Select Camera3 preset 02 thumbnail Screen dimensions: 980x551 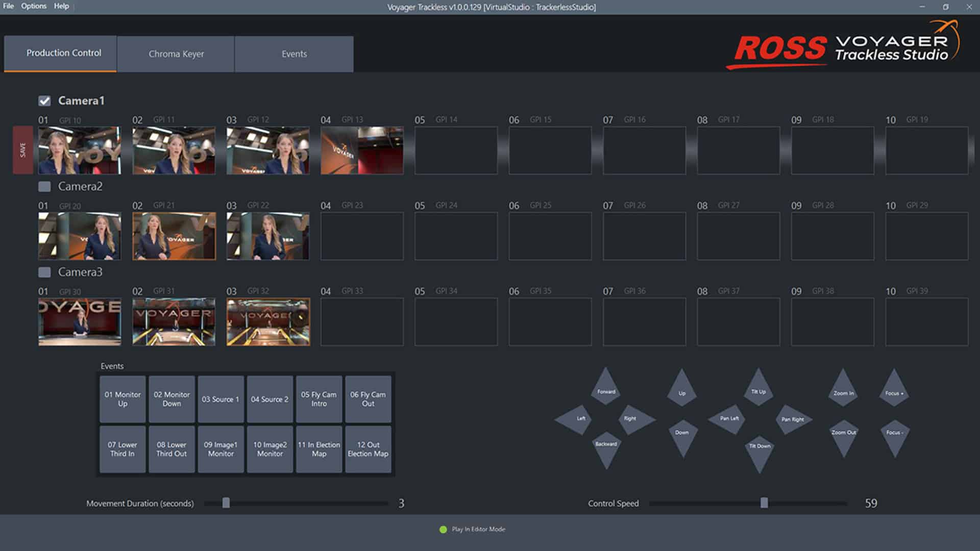(174, 322)
